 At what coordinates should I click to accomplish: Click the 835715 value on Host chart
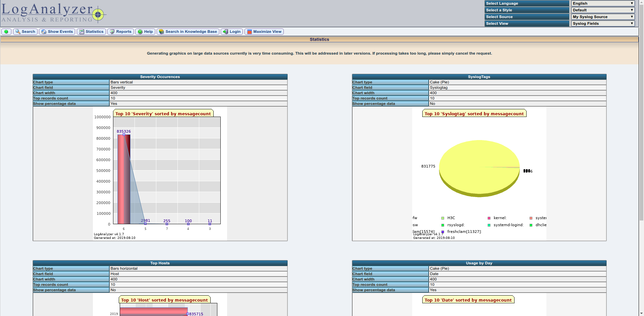click(x=196, y=314)
